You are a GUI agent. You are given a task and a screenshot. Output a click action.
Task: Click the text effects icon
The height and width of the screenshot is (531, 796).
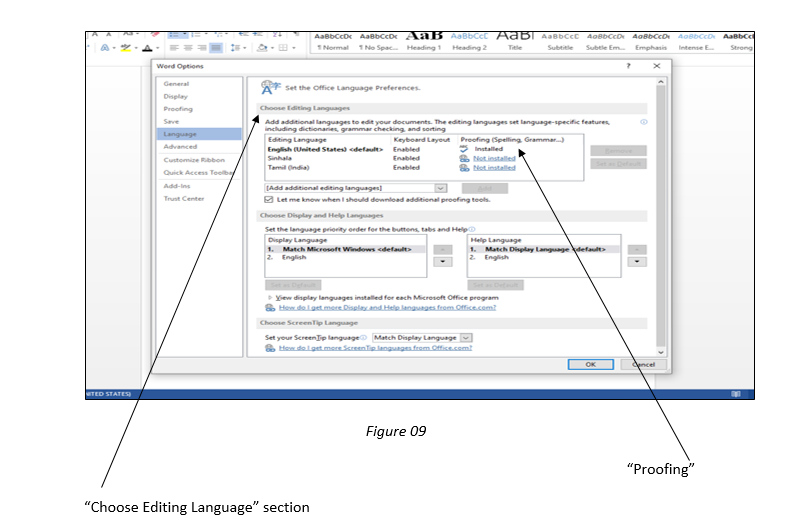point(105,48)
